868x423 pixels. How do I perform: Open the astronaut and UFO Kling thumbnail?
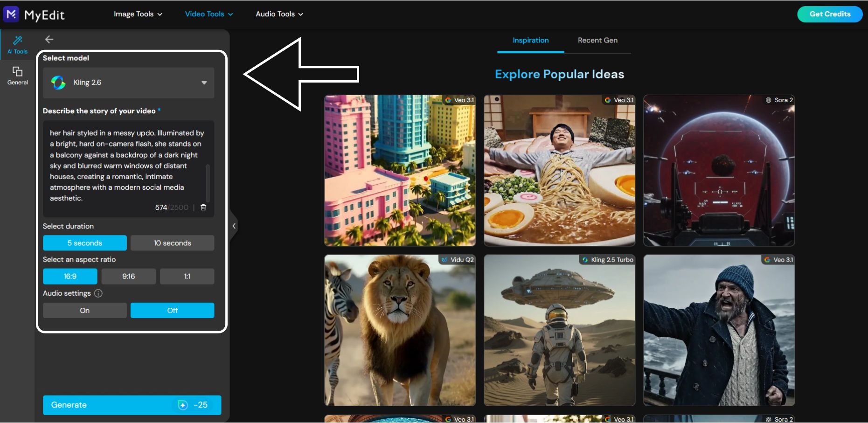click(560, 330)
